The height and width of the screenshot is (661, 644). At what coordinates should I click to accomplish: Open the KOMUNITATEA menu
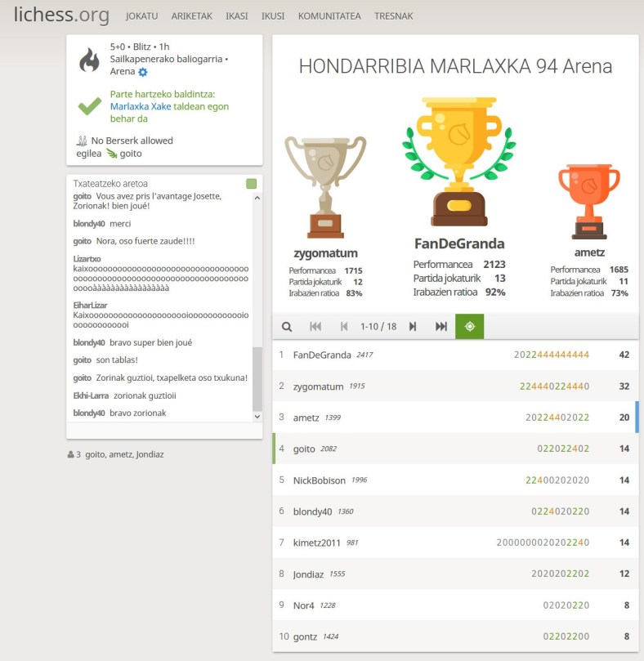pyautogui.click(x=329, y=16)
